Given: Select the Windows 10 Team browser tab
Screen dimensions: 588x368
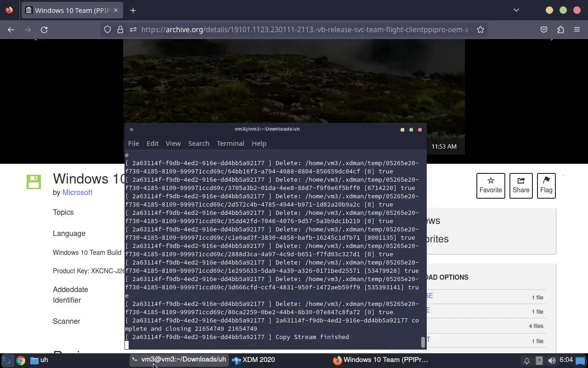Looking at the screenshot, I should tap(73, 10).
